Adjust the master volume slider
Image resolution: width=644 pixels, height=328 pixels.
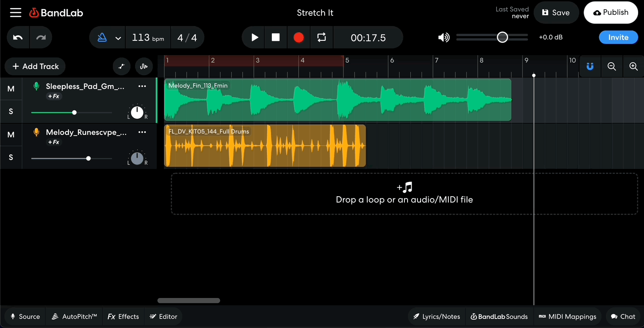502,37
